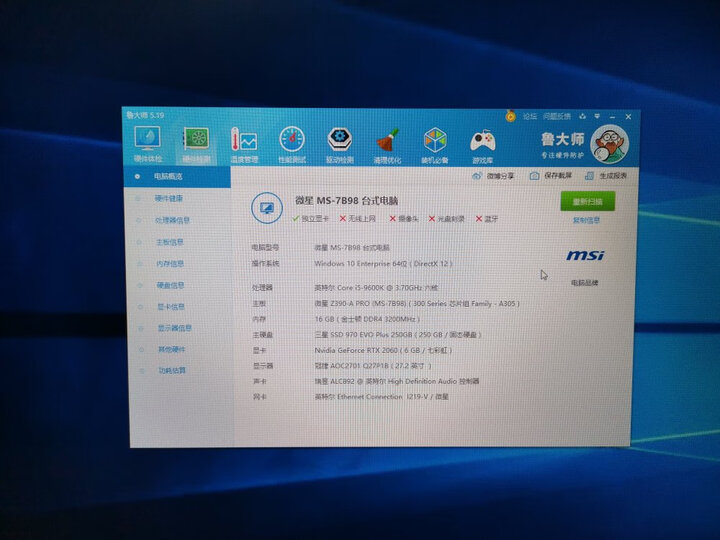Image resolution: width=720 pixels, height=540 pixels.
Task: Click the Core i5-9600K processor value
Action: [x=376, y=288]
